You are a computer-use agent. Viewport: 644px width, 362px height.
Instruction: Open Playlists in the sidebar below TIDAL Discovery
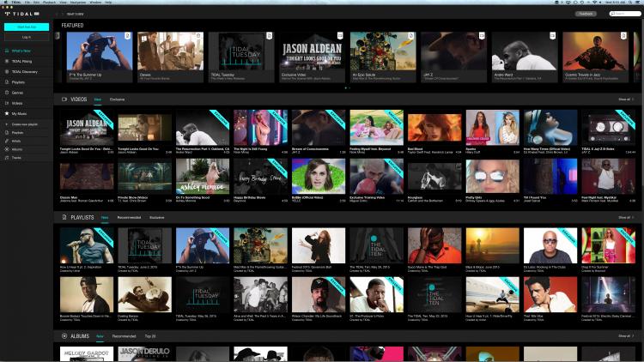point(18,82)
